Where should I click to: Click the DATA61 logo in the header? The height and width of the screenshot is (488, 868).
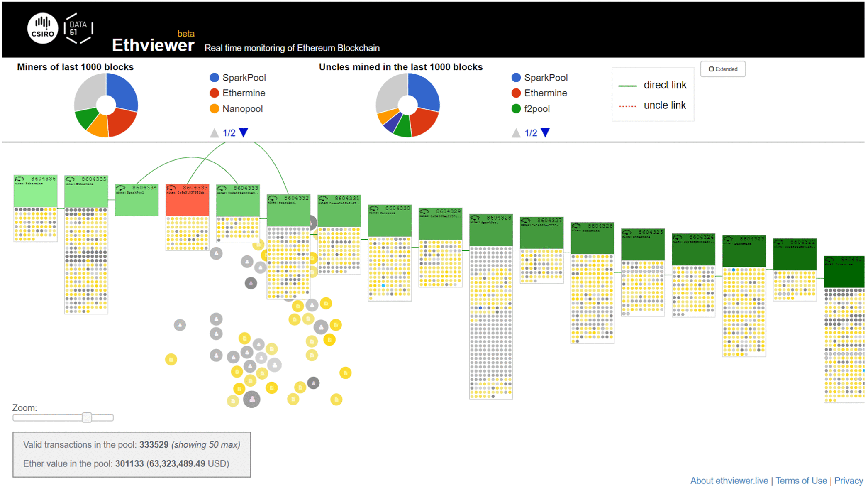point(78,28)
